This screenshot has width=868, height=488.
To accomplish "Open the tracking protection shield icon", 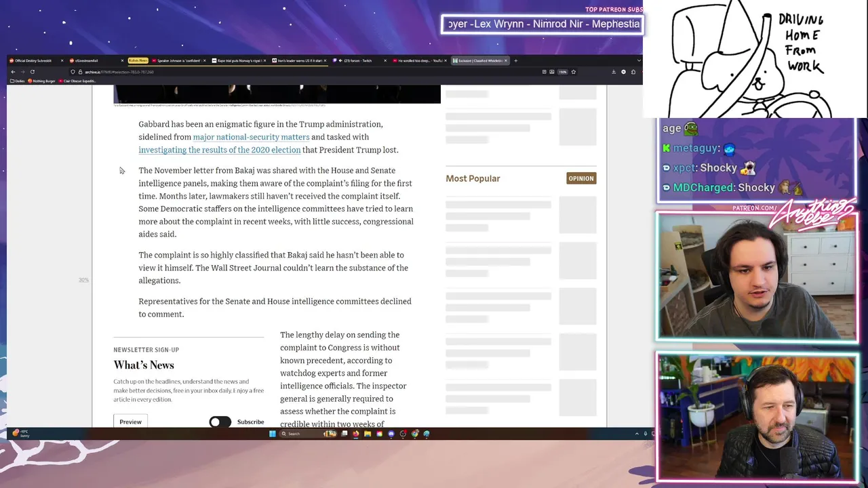I will click(73, 72).
